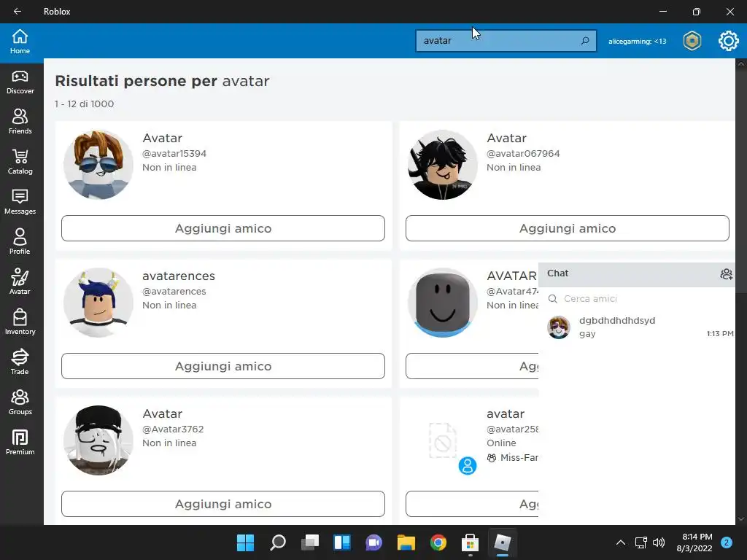Open the Trade page
Viewport: 747px width, 560px height.
20,362
